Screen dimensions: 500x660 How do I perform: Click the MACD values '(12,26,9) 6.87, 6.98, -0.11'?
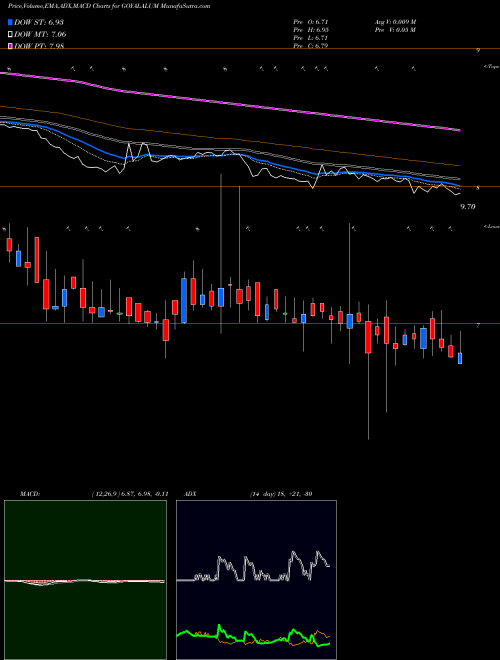130,494
